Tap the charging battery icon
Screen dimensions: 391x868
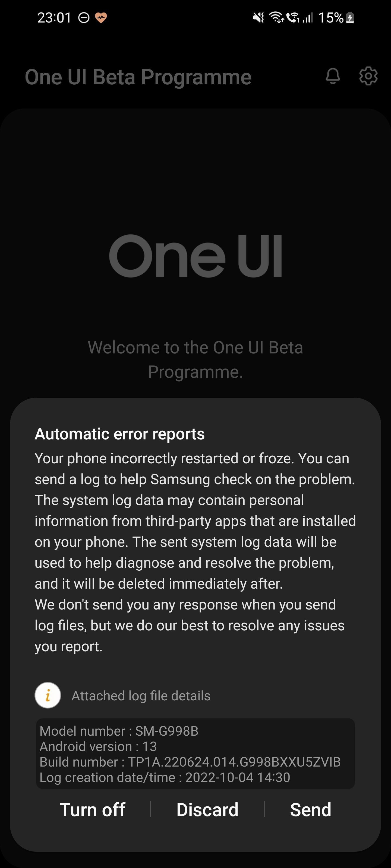coord(350,18)
